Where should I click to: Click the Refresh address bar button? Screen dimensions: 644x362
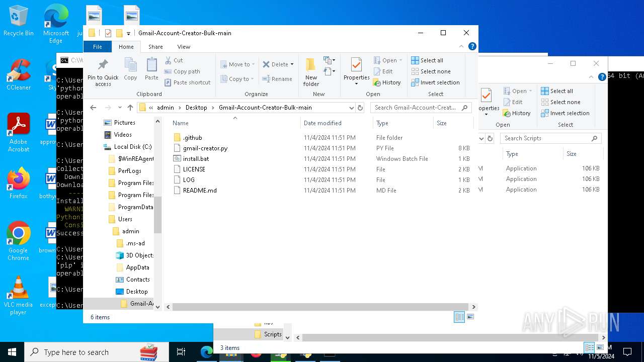coord(360,108)
